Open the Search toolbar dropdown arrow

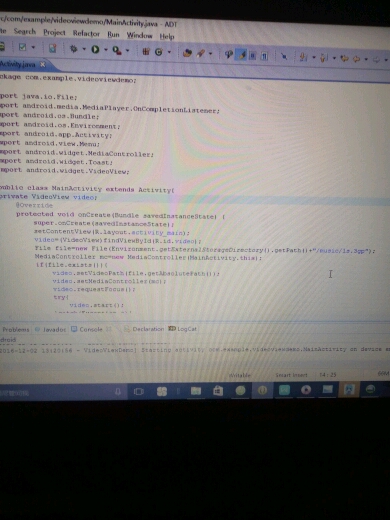click(210, 54)
